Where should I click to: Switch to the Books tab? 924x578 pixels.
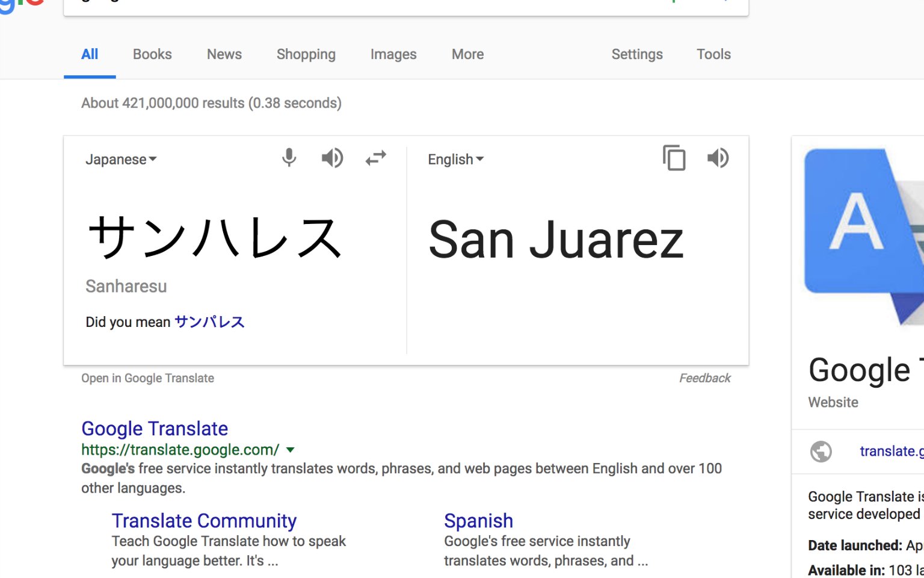tap(152, 54)
